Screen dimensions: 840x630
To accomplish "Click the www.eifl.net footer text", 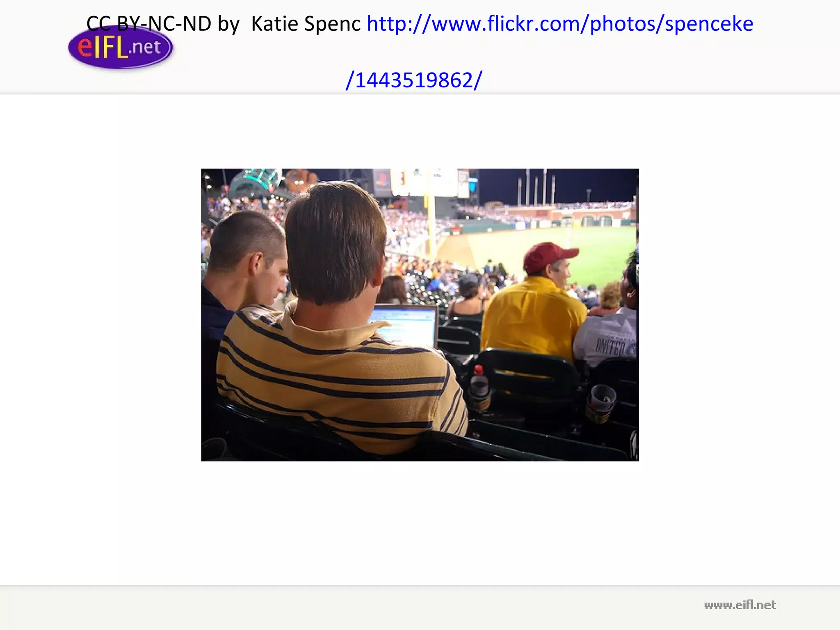I will [740, 605].
